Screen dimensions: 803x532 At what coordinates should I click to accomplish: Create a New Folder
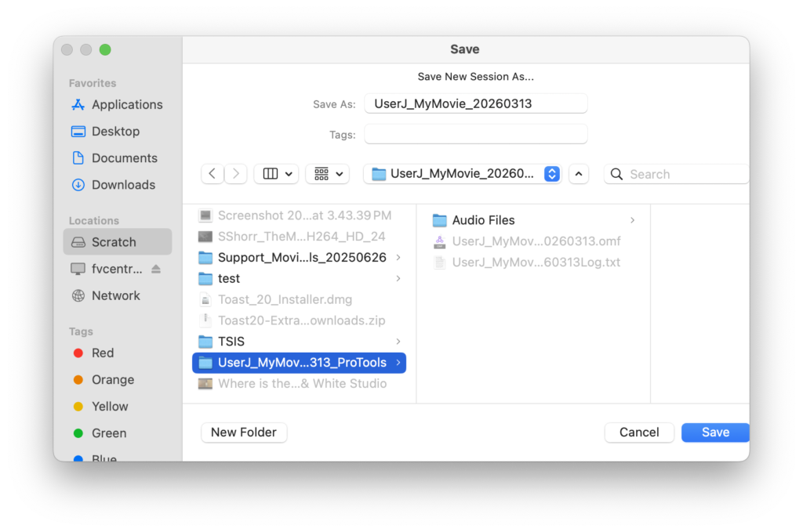point(244,432)
